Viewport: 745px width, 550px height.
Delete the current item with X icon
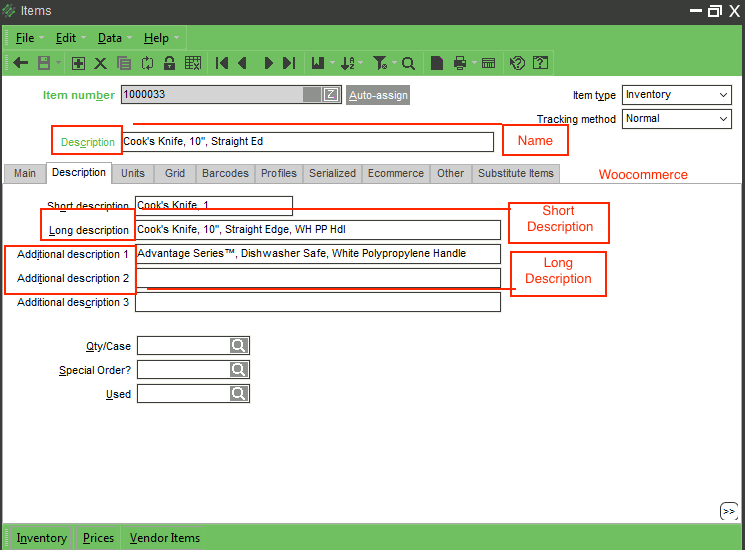100,63
